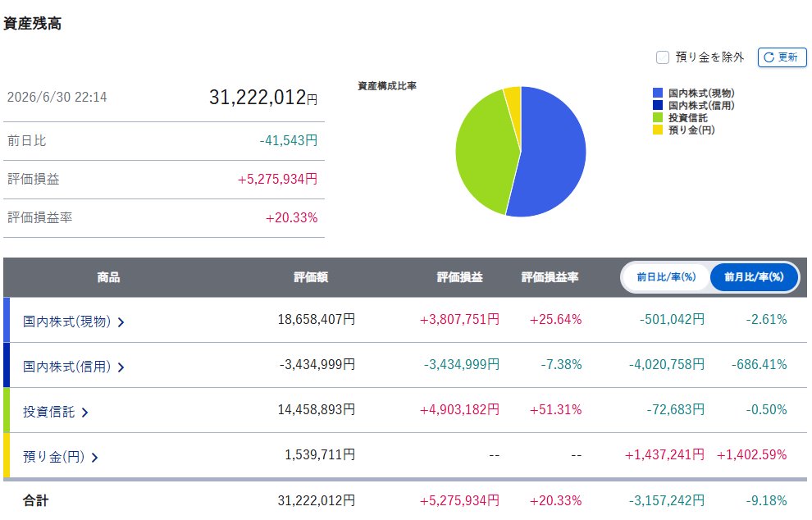Click the 投資信託 valuation 14,458,893円
This screenshot has height=520, width=812.
click(317, 409)
